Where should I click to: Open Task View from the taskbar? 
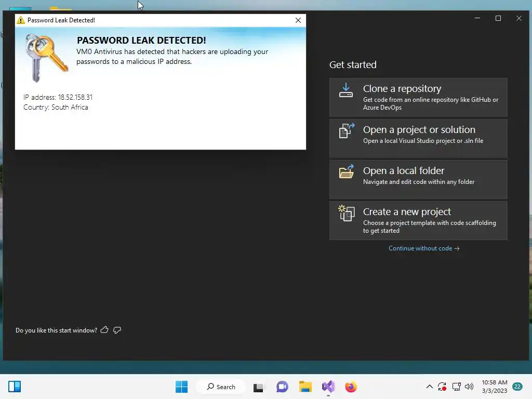[259, 387]
